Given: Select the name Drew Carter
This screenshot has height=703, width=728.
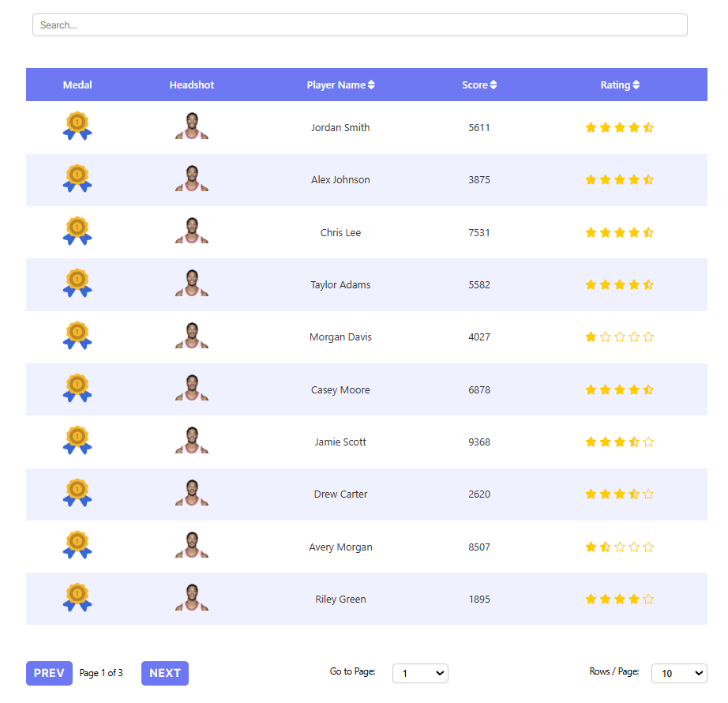Looking at the screenshot, I should pos(340,494).
